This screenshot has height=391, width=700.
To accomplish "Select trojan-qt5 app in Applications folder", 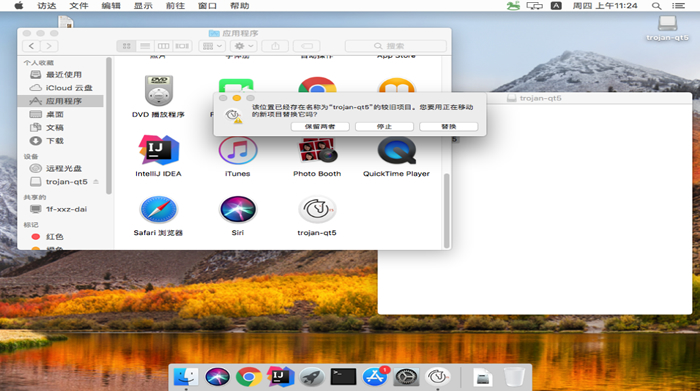I will 317,209.
